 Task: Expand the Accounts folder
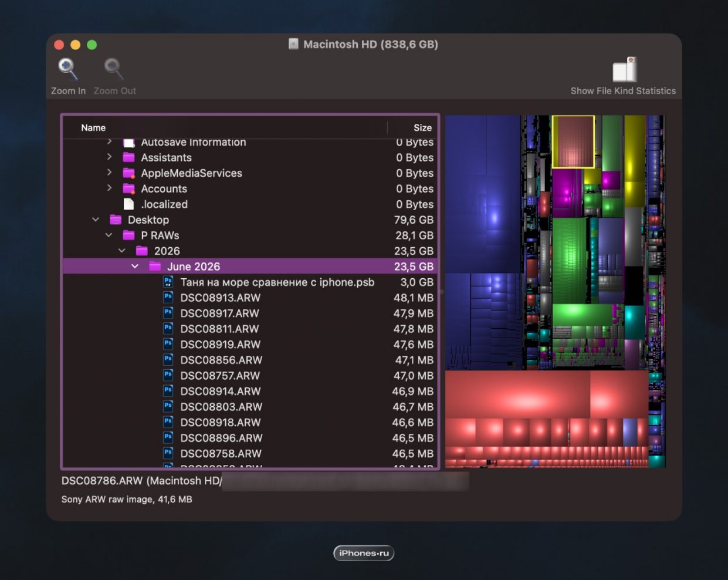point(109,188)
